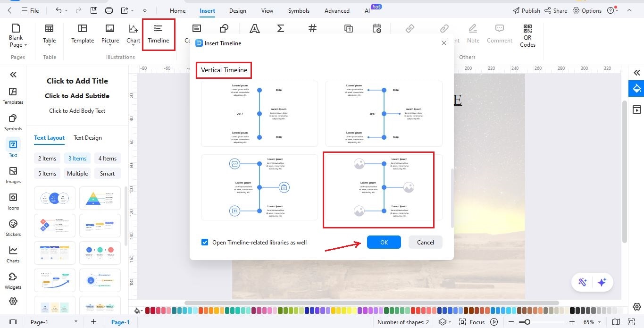Open the layers dropdown in status bar
Viewport: 644px width, 328px height.
[x=444, y=322]
